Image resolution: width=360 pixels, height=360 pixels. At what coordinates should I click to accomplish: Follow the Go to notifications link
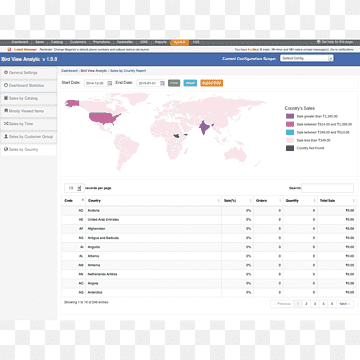click(342, 50)
